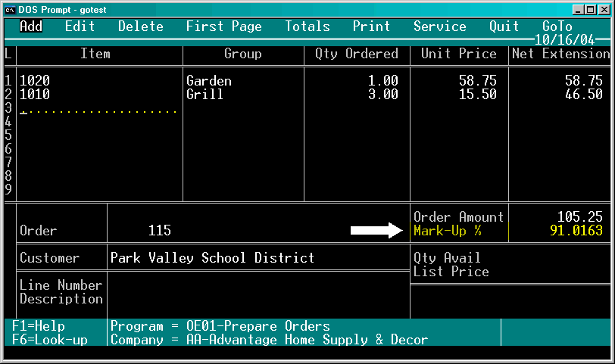
Task: Click the Order label
Action: (x=38, y=230)
